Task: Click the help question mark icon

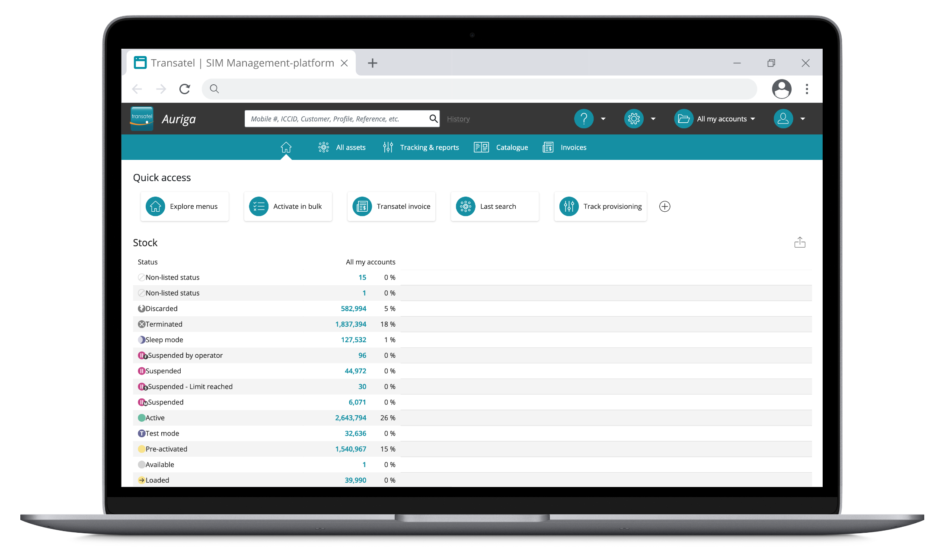Action: pos(584,119)
